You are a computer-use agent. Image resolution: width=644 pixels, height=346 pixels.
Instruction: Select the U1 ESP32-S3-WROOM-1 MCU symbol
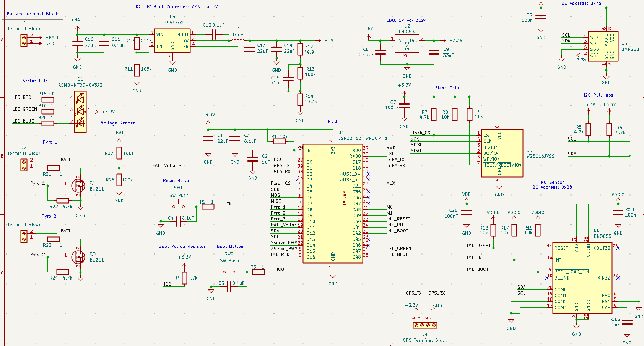coord(333,202)
